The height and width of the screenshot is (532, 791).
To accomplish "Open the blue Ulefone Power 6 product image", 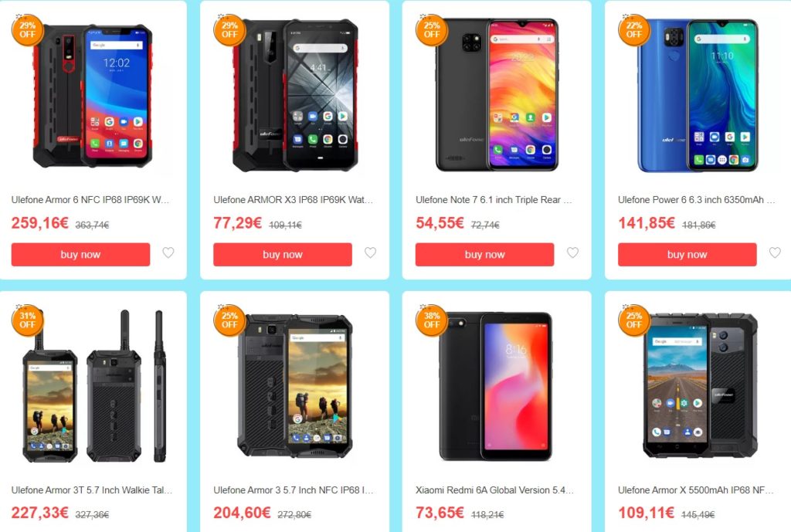I will click(x=698, y=95).
